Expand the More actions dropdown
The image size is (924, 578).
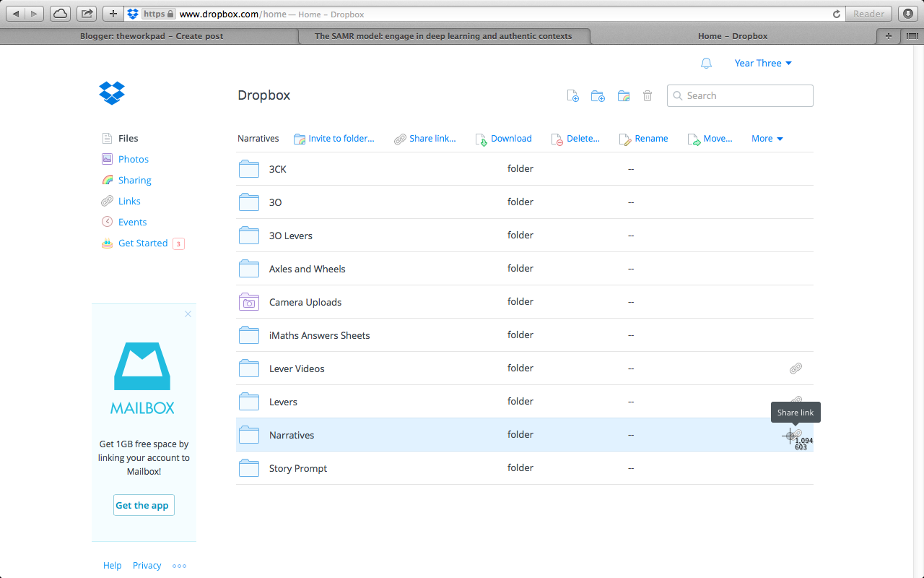(767, 139)
